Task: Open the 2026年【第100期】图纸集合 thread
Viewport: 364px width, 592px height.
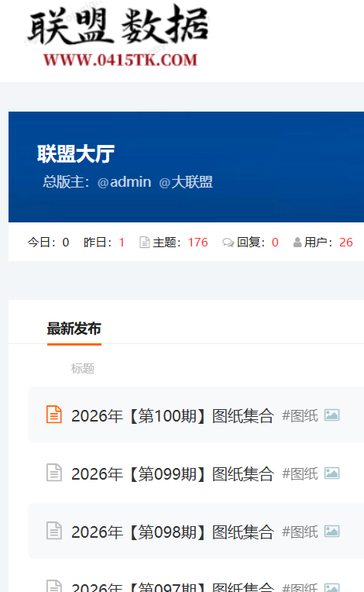Action: coord(173,415)
